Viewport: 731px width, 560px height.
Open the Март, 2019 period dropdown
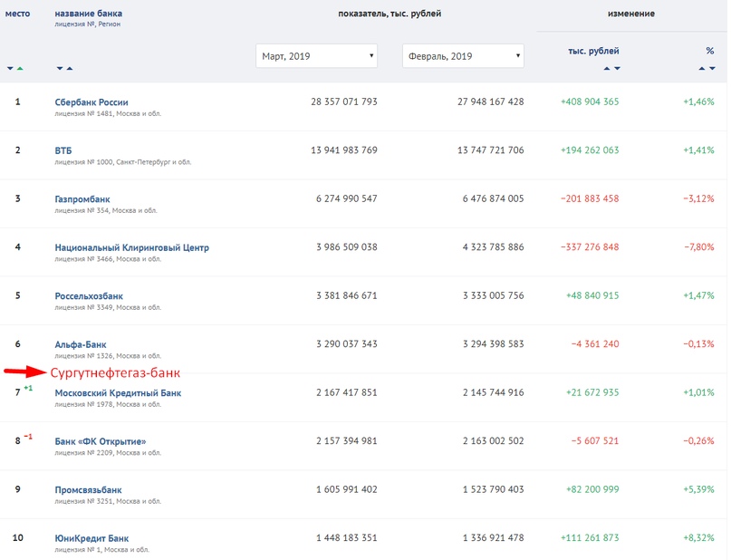point(316,56)
